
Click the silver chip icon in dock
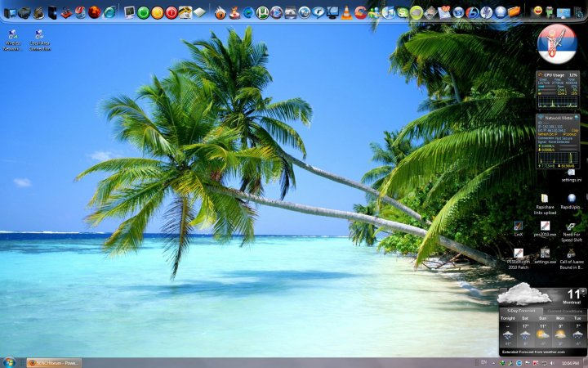[x=199, y=13]
